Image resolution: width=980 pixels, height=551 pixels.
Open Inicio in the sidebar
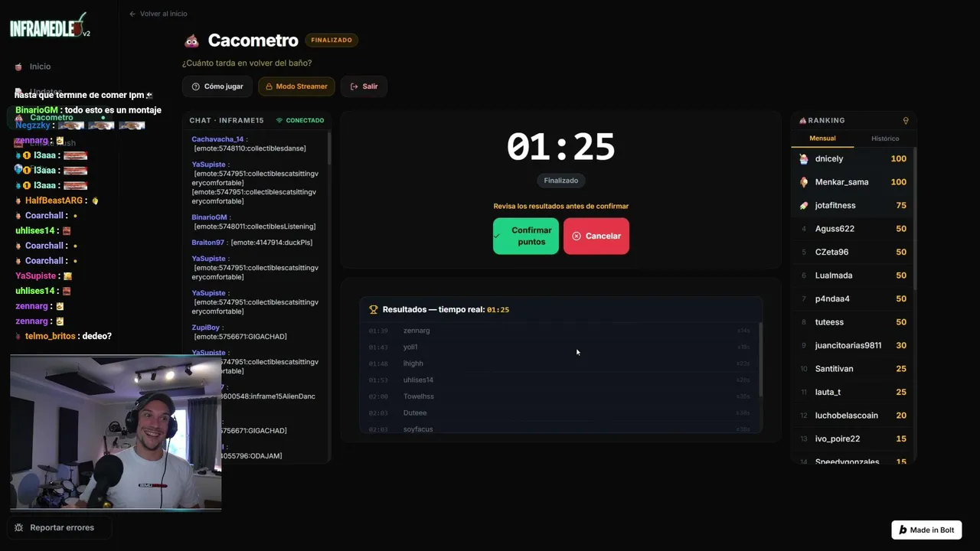pyautogui.click(x=40, y=67)
